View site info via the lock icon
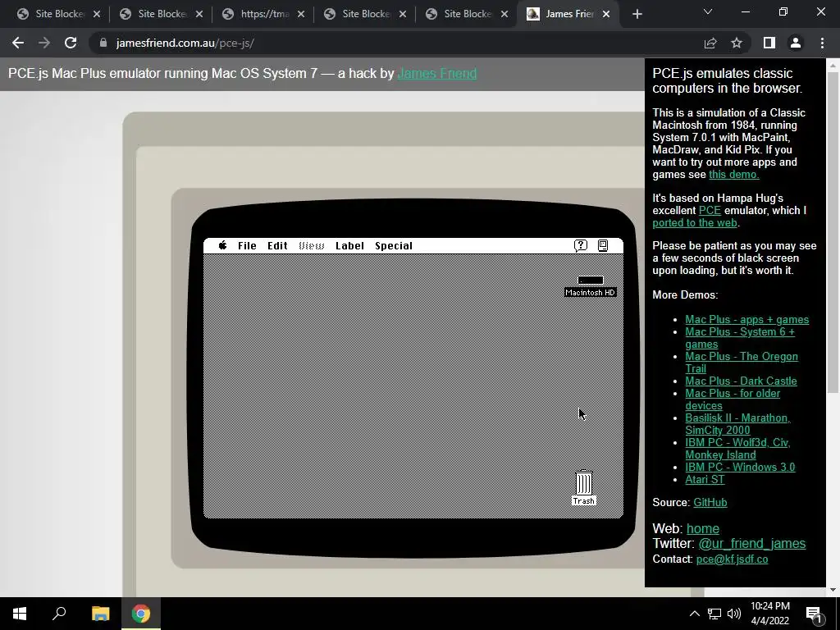 click(x=103, y=43)
